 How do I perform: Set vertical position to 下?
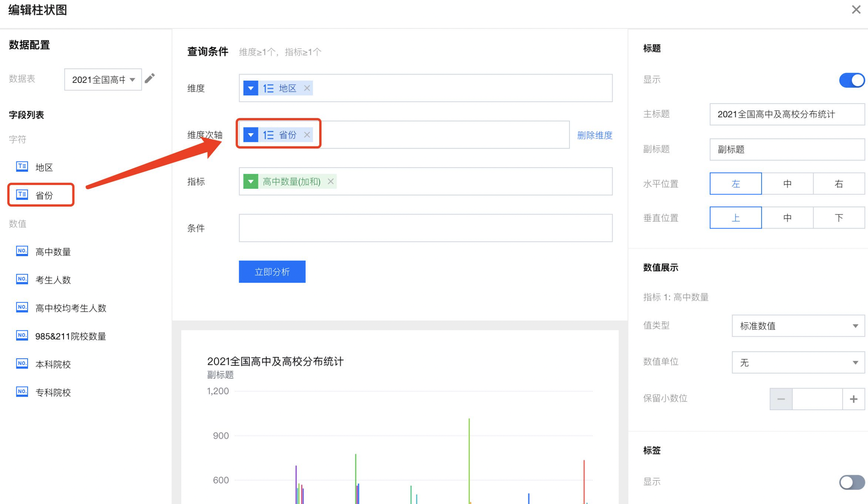coord(838,218)
